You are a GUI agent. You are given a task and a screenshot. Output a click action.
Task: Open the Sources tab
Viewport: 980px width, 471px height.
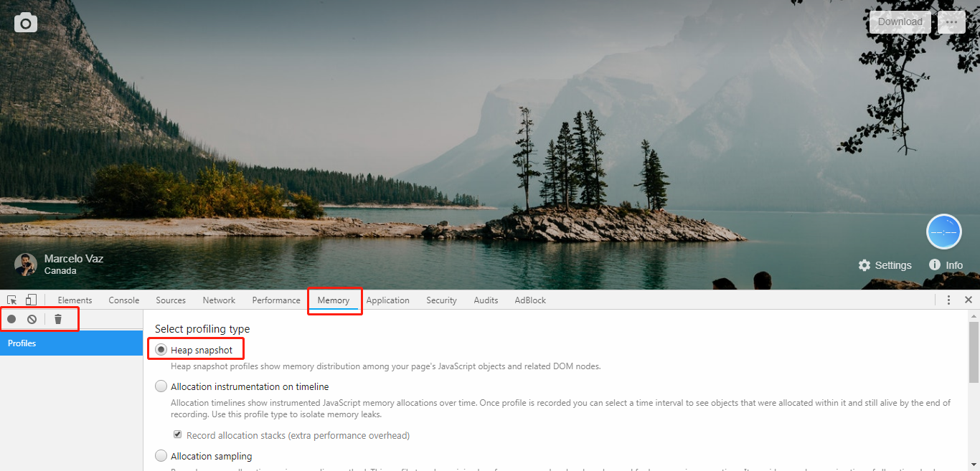(x=171, y=300)
